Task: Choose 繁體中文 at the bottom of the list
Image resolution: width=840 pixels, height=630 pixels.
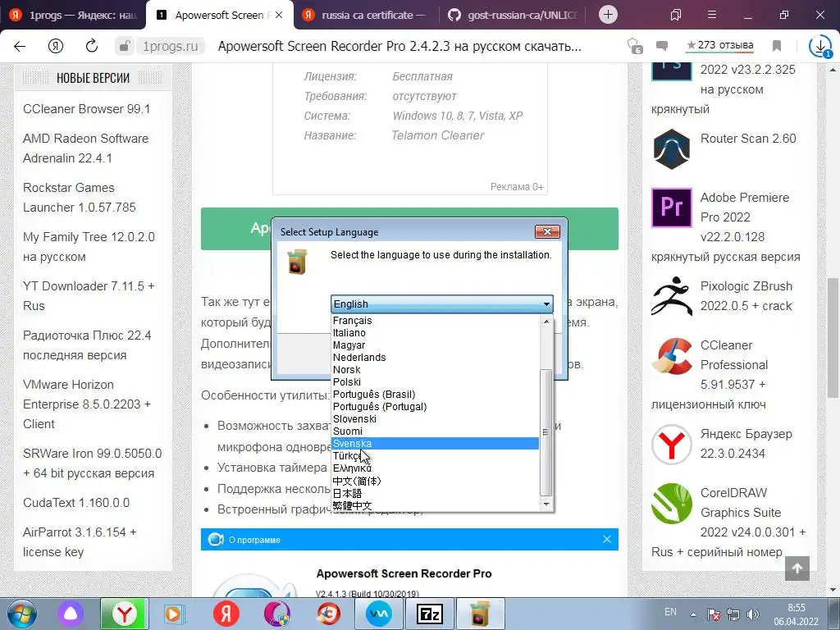Action: click(435, 505)
